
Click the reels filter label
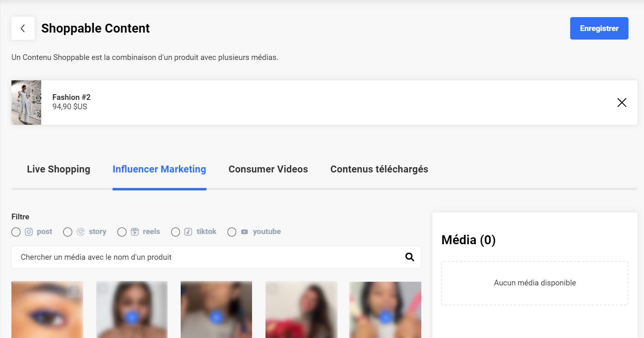pyautogui.click(x=151, y=232)
